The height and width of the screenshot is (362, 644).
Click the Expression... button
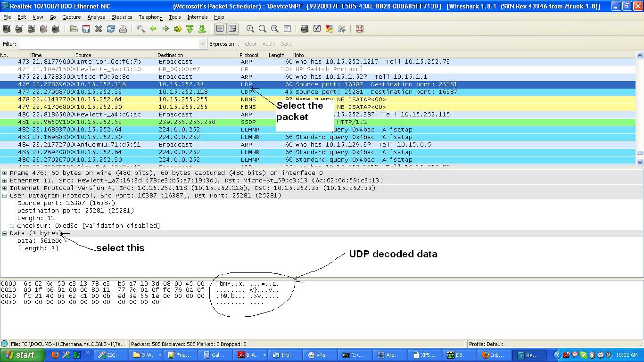coord(224,44)
